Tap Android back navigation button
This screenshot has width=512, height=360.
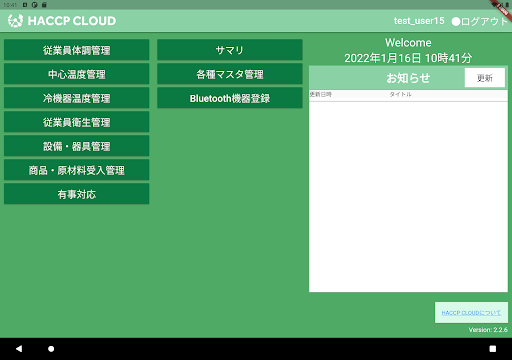coord(19,349)
